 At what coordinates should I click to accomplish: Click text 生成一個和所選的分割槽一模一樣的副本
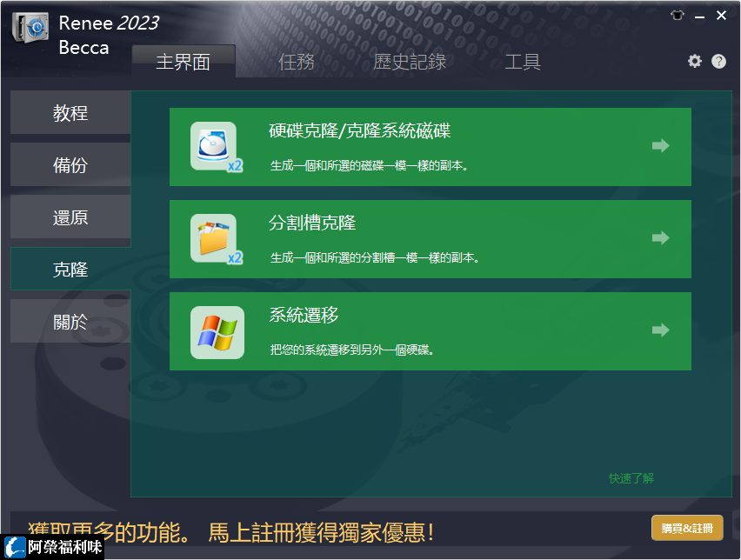[374, 257]
